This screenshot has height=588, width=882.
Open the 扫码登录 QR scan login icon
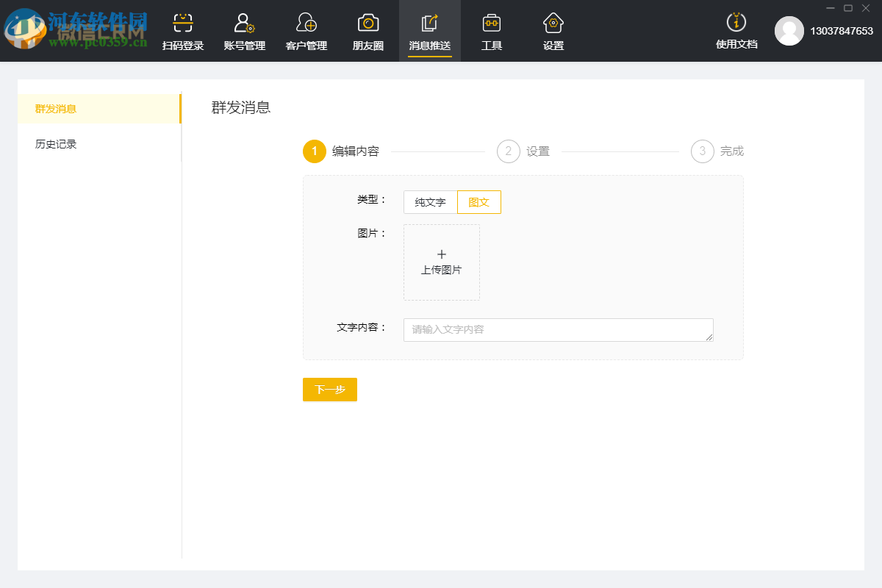tap(182, 31)
